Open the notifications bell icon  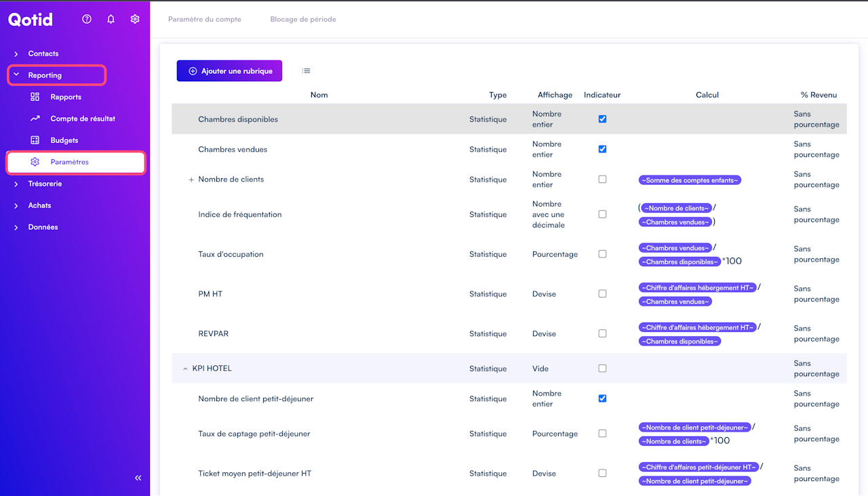pos(111,19)
